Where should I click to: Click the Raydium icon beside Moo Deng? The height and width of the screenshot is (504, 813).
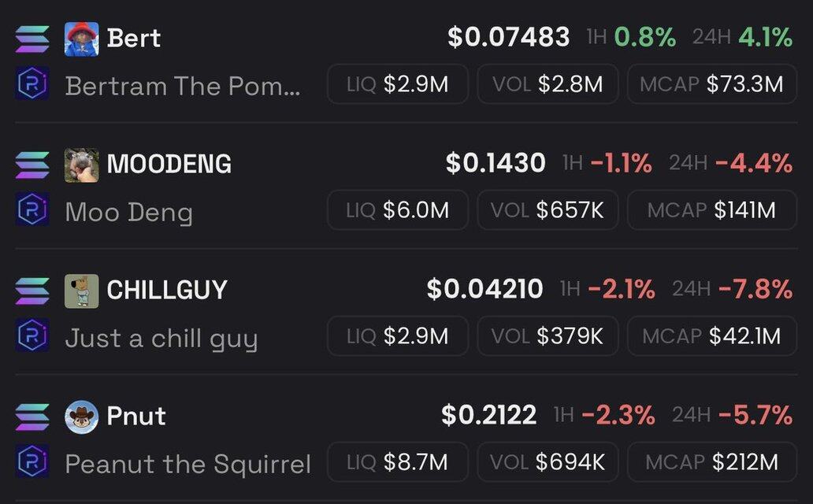click(x=32, y=209)
